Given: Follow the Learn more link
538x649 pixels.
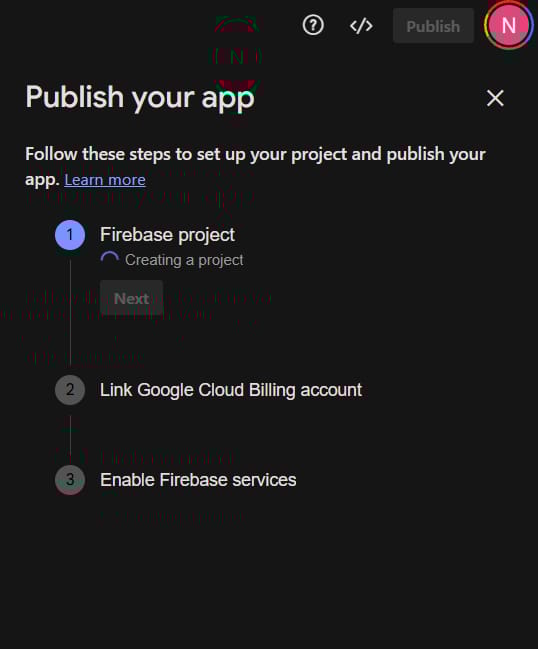Looking at the screenshot, I should coord(105,180).
